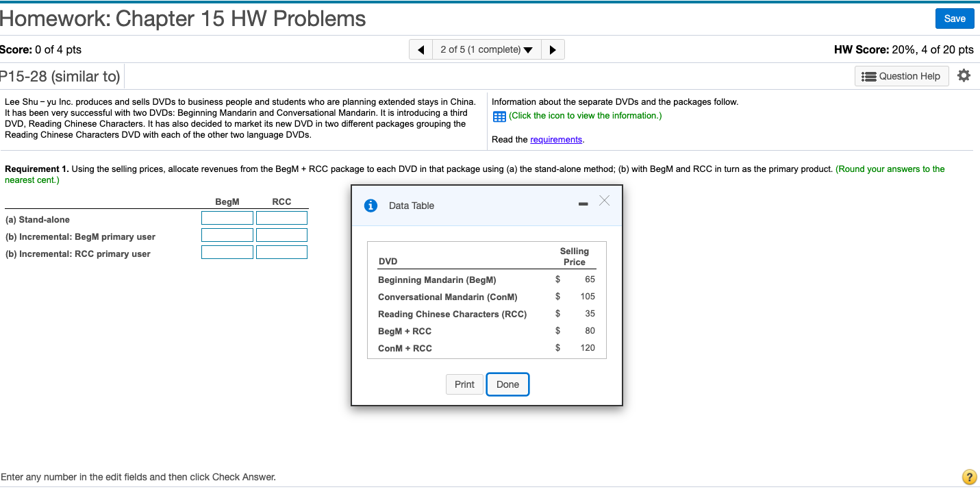Click the 'Score: 0 of 4 pts' text
This screenshot has width=980, height=494.
[x=40, y=49]
